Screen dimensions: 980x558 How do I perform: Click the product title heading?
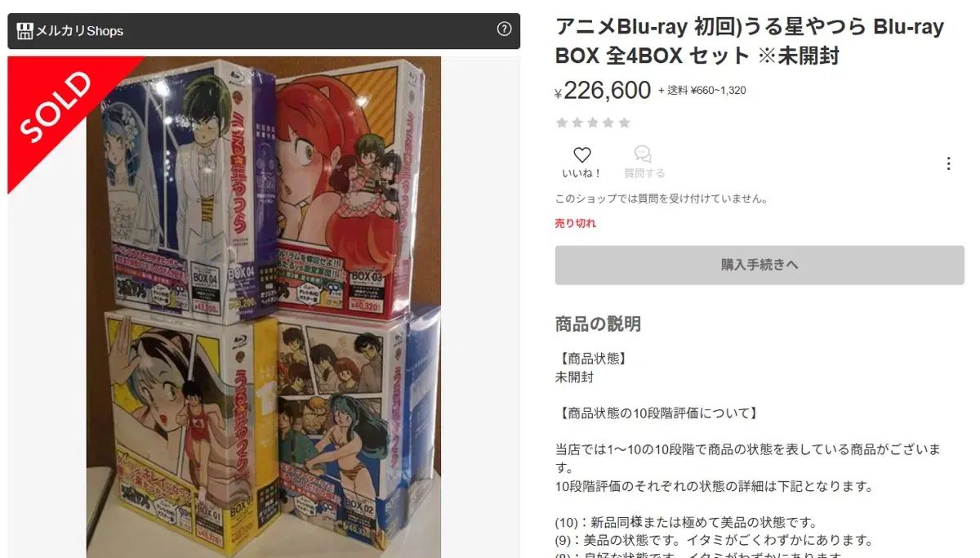(x=750, y=41)
